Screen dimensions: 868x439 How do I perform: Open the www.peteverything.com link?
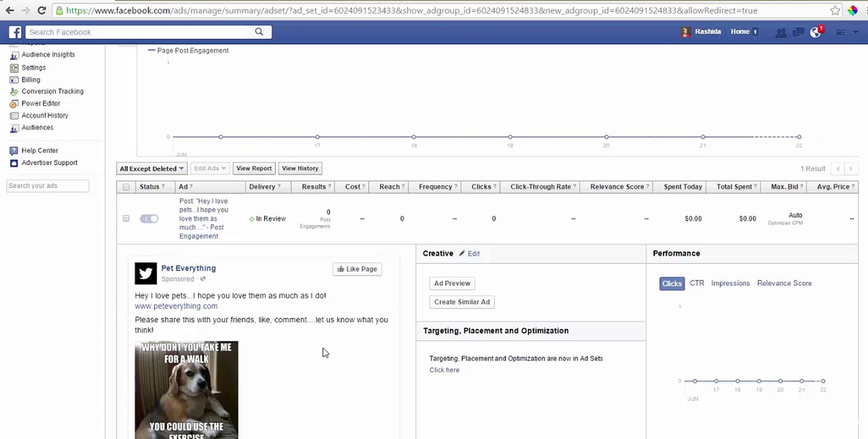176,306
